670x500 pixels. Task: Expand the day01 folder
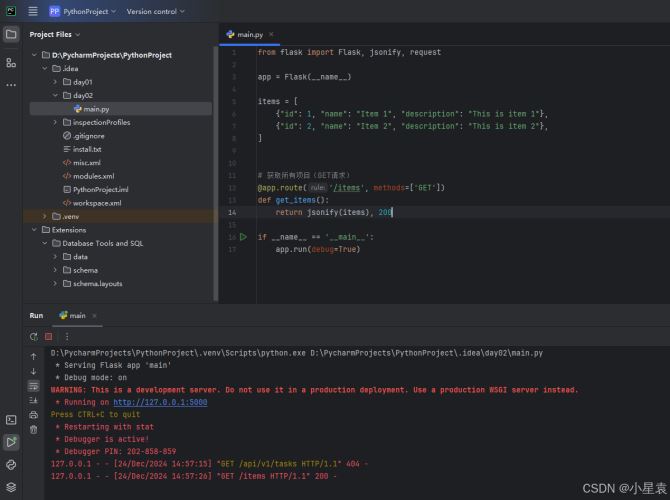(x=56, y=82)
